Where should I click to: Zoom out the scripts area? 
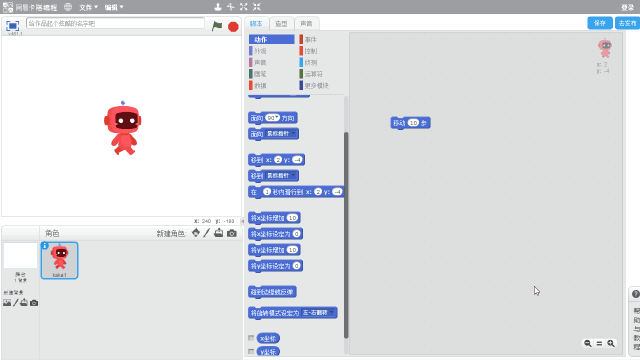pyautogui.click(x=588, y=343)
